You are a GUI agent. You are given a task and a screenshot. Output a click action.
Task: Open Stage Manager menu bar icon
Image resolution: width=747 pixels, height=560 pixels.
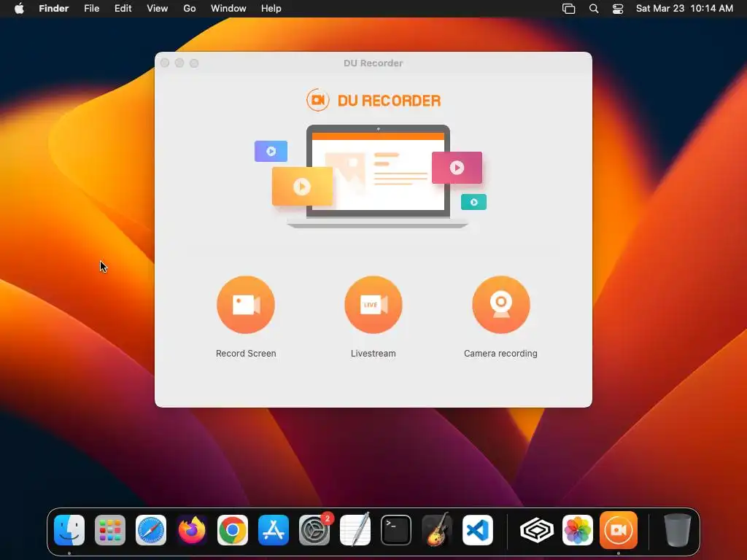pos(569,9)
